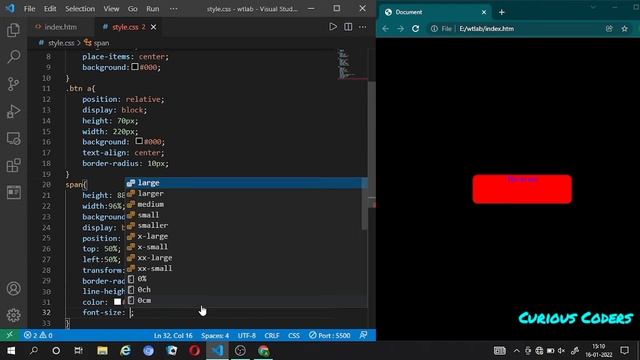Click the remote window status icon

tap(9, 335)
